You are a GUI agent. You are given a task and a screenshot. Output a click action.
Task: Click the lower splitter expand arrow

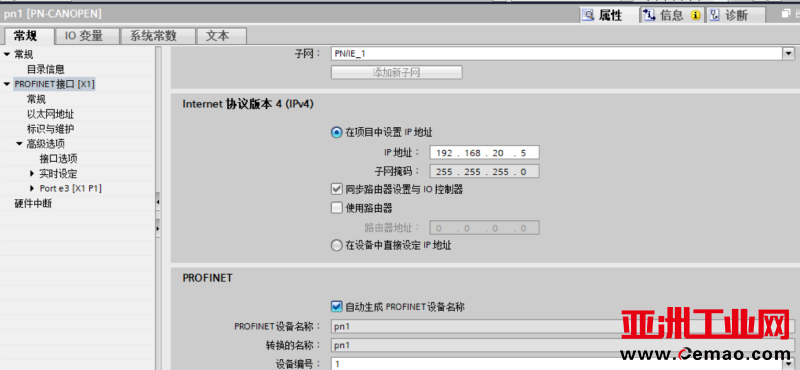(158, 229)
